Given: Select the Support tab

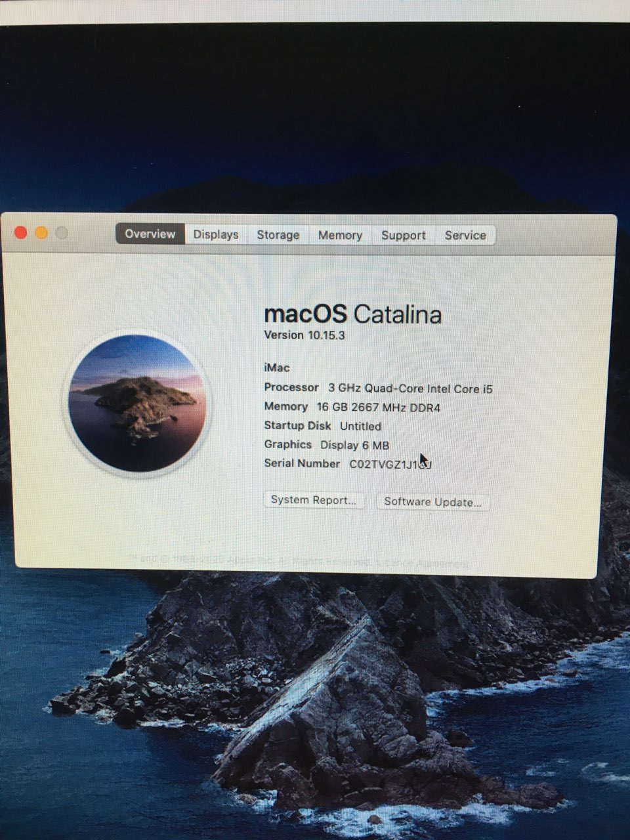Looking at the screenshot, I should (404, 236).
